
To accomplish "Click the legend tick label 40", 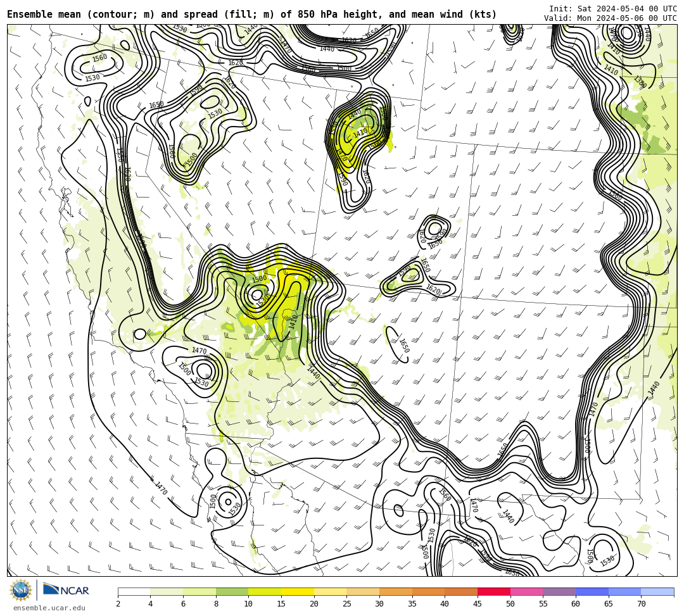I will tap(445, 604).
